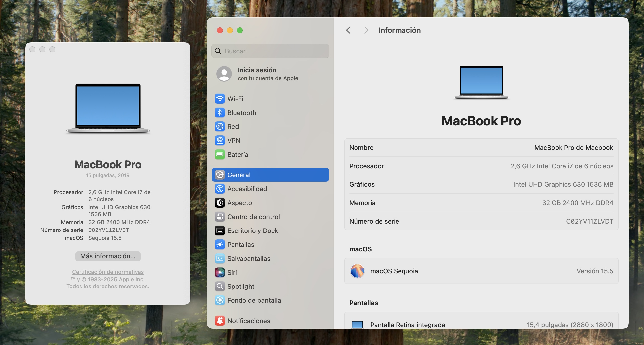Open the Fondo de pantalla icon
644x345 pixels.
point(220,300)
